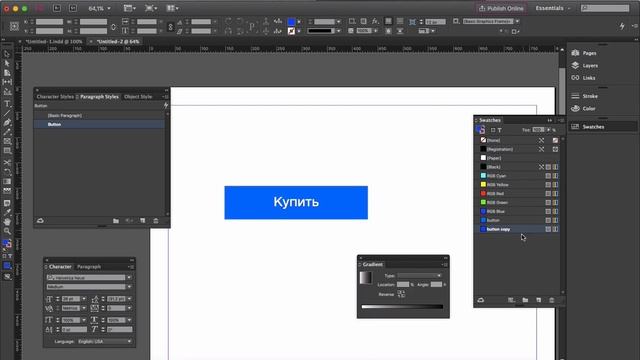Click the Publish Online button
The height and width of the screenshot is (360, 640).
(501, 8)
